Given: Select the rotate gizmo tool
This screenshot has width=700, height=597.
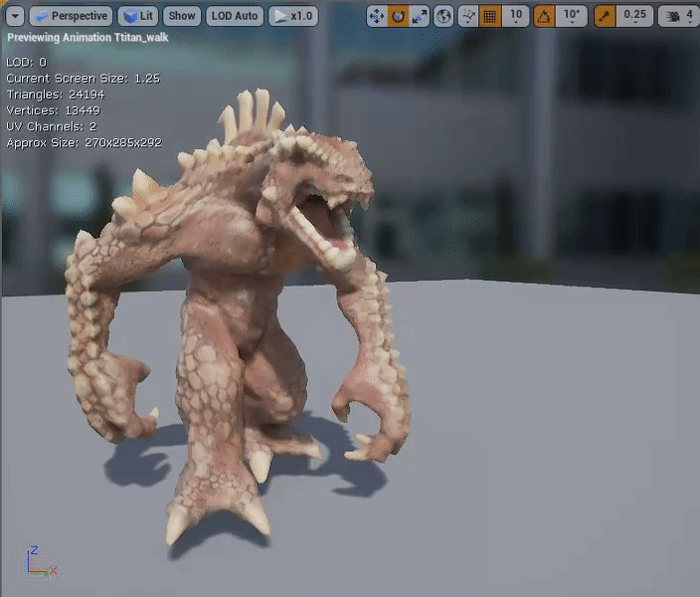Looking at the screenshot, I should pyautogui.click(x=398, y=17).
